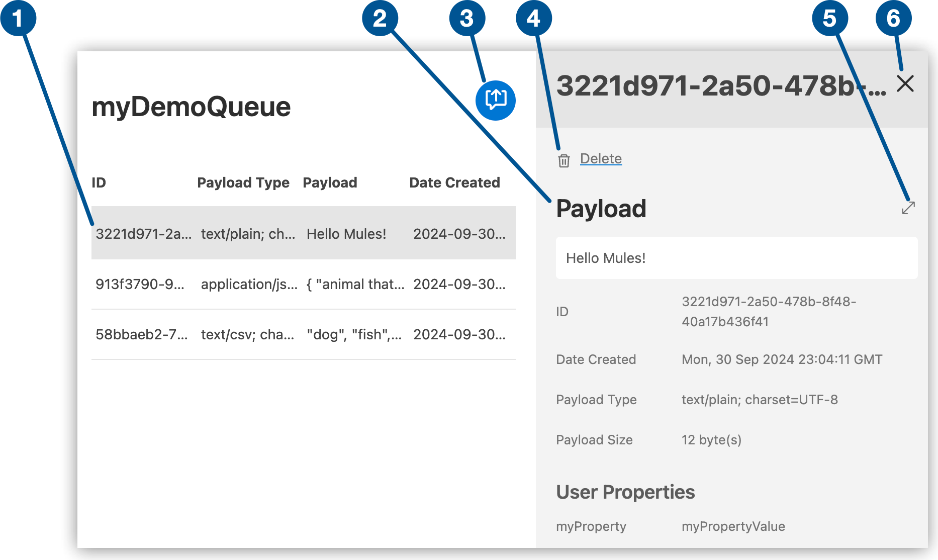Select the blue speech-bubble publish icon
The image size is (938, 560).
[x=496, y=100]
